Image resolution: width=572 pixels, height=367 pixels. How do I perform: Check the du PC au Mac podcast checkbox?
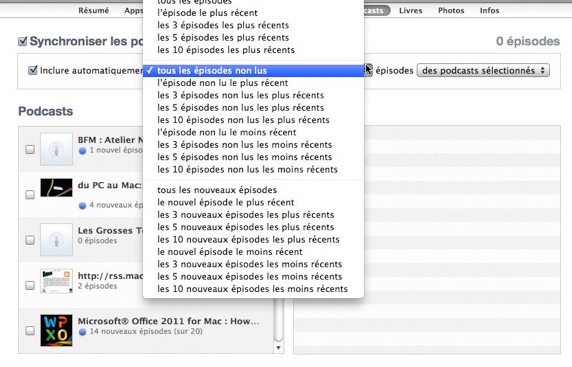[x=30, y=194]
